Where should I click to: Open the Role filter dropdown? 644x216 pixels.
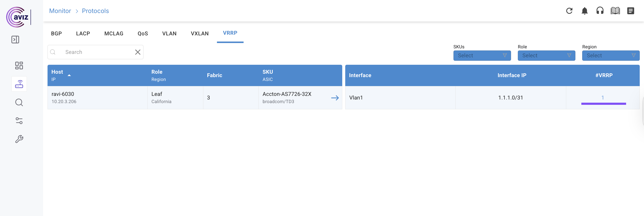pos(546,56)
